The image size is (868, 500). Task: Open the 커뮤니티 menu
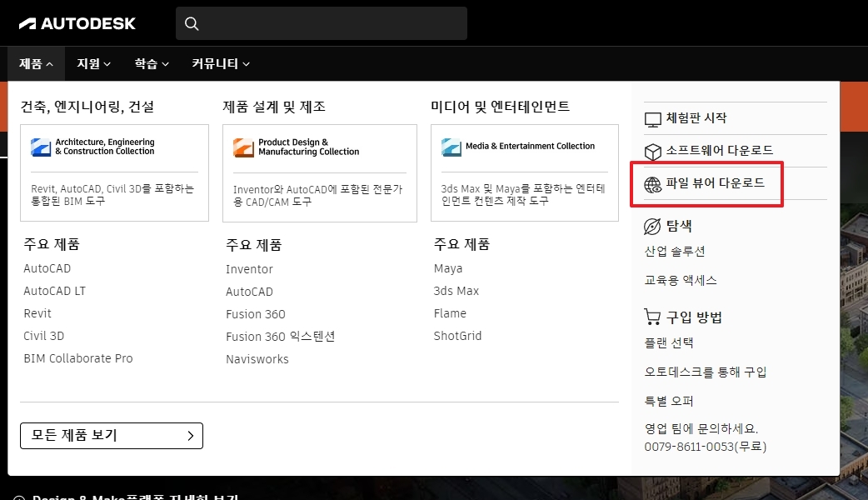(x=220, y=63)
